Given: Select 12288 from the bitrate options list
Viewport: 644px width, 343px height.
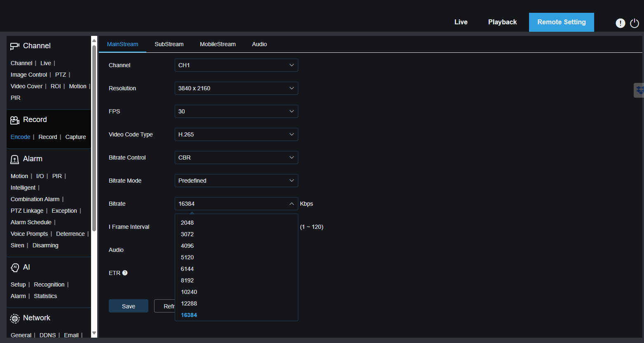Looking at the screenshot, I should pos(189,303).
